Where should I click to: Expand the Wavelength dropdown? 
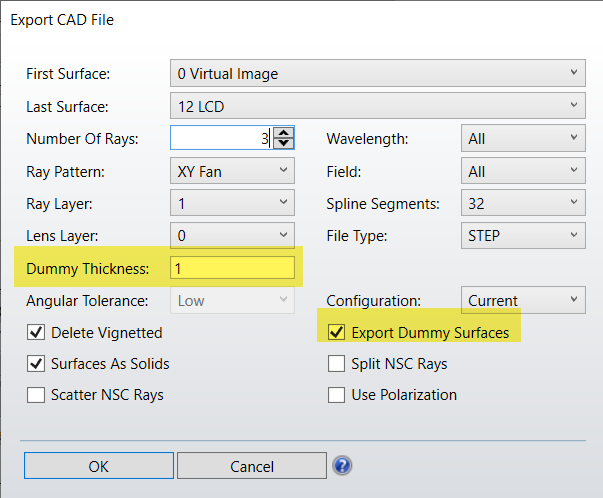522,139
